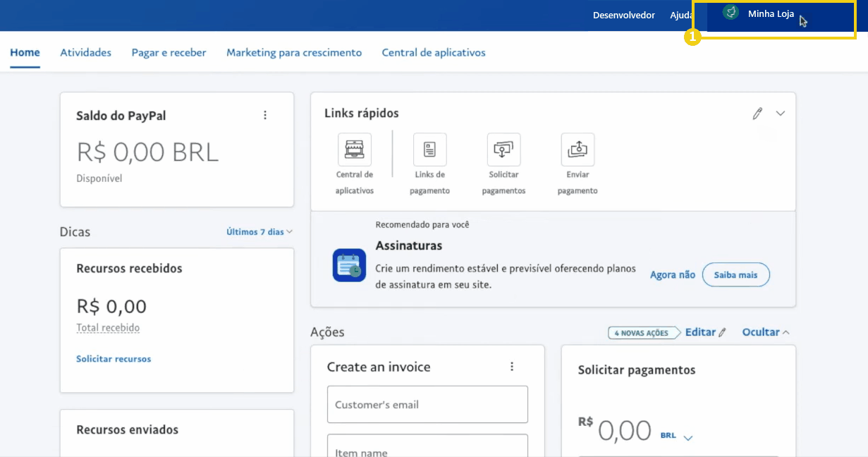This screenshot has height=457, width=868.
Task: Click the Solicitar recursos link
Action: point(114,359)
